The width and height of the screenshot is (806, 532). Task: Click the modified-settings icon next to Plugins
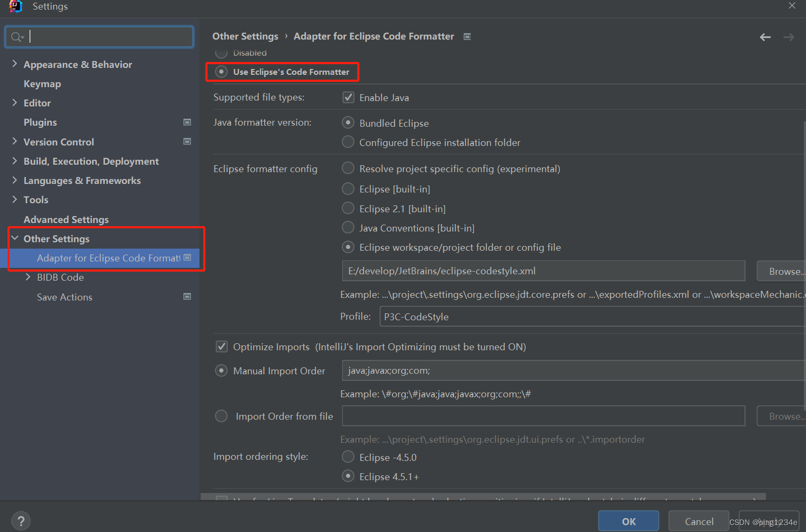187,122
